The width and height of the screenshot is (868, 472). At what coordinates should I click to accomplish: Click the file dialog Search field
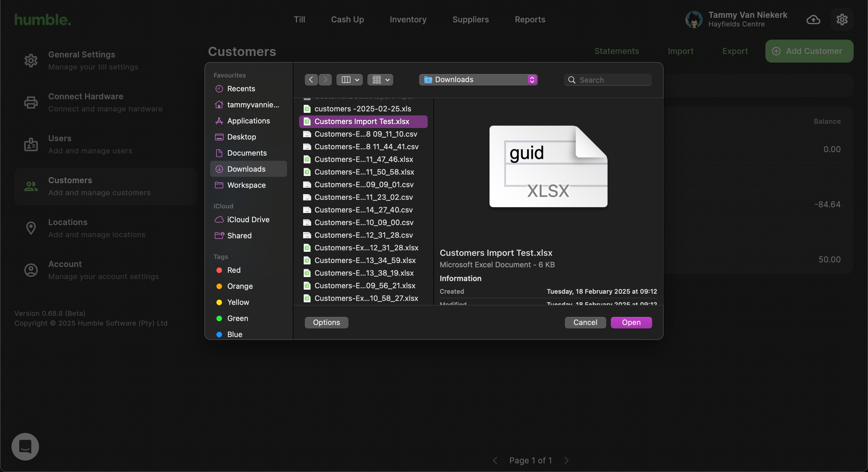608,80
